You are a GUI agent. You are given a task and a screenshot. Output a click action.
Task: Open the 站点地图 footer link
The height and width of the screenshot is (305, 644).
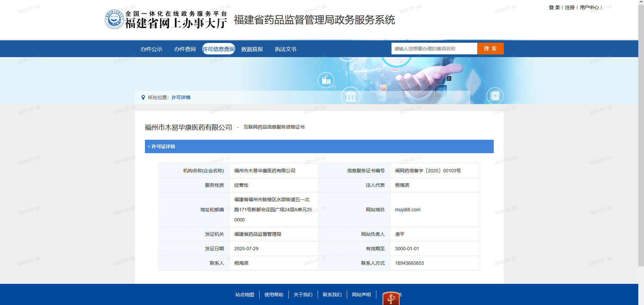click(245, 295)
